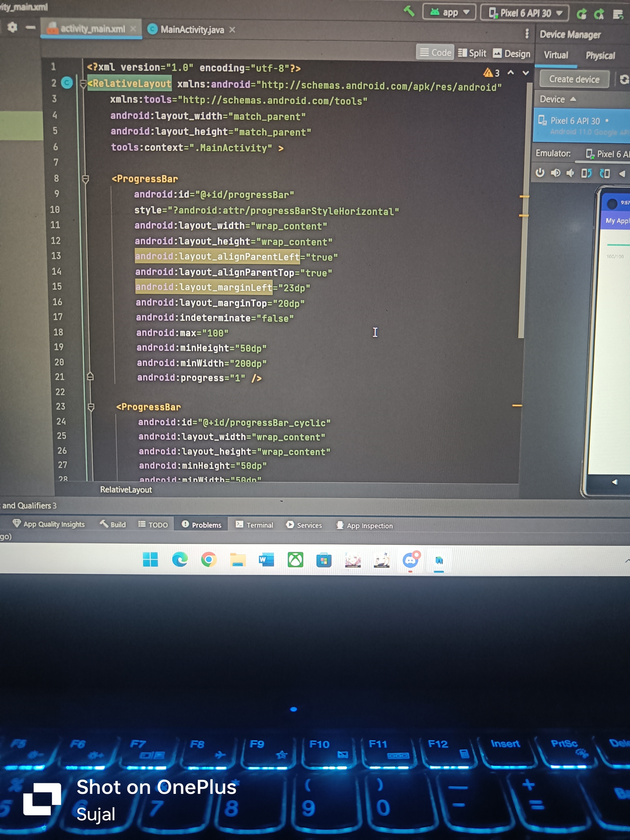The image size is (630, 840).
Task: Hide the side panel with minus icon
Action: click(x=31, y=27)
